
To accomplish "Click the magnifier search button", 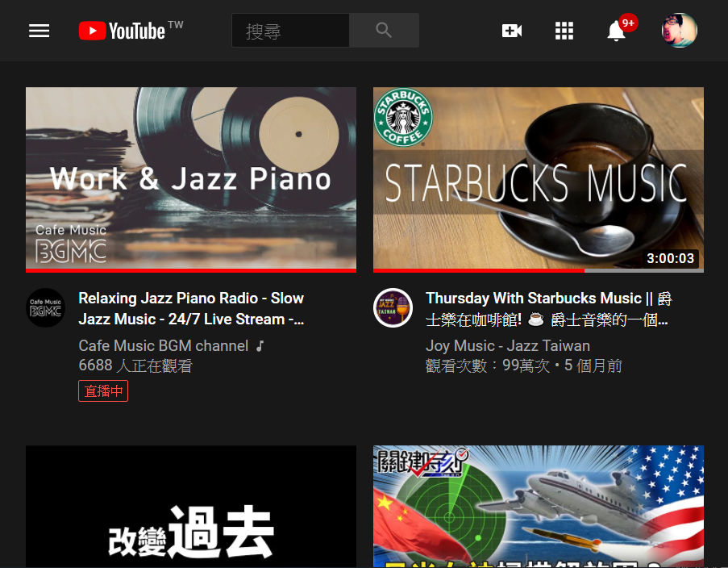I will click(x=384, y=31).
